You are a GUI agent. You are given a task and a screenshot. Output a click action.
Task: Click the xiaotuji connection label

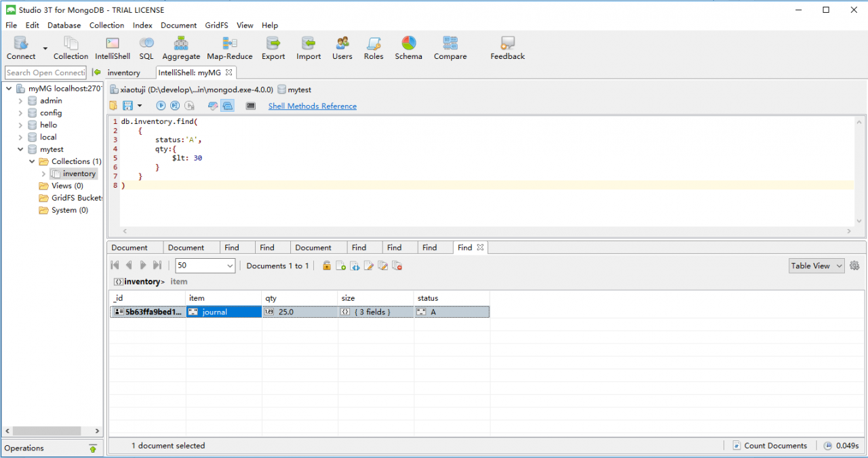point(197,89)
